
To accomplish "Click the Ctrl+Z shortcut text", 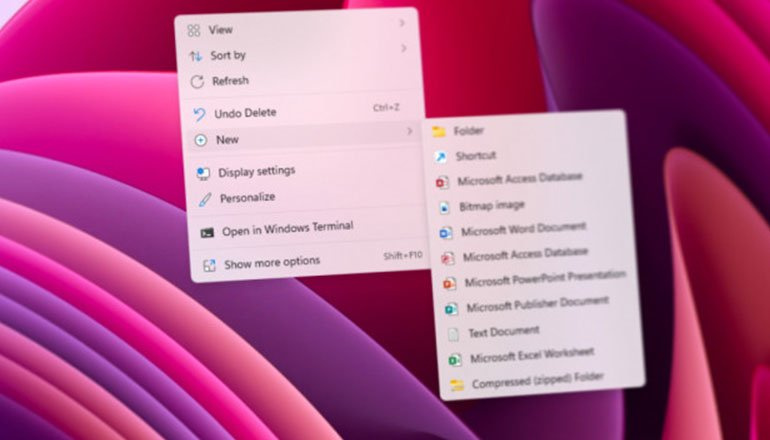I will click(x=386, y=108).
